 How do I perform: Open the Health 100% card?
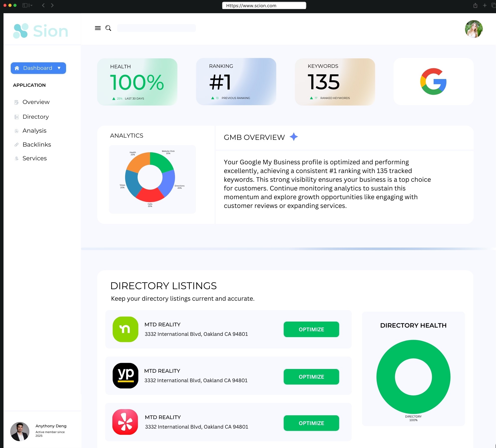(137, 82)
